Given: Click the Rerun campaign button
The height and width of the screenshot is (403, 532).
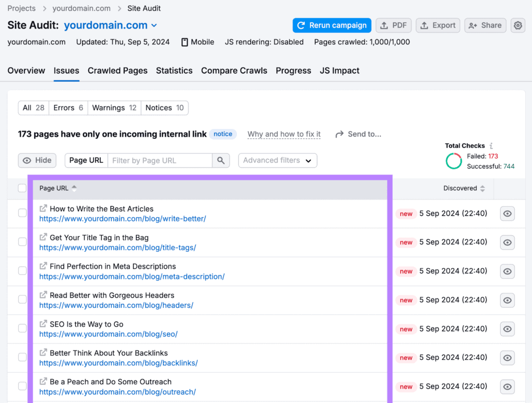Looking at the screenshot, I should point(331,25).
